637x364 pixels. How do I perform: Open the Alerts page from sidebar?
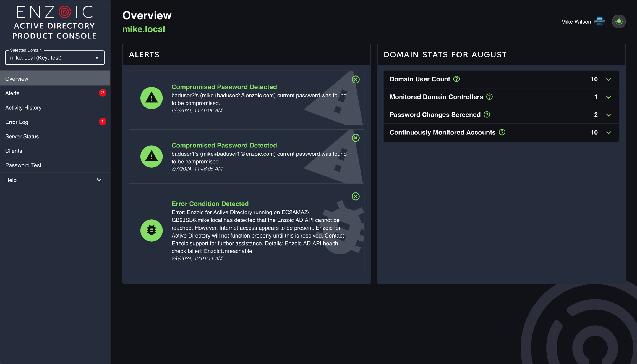[12, 93]
